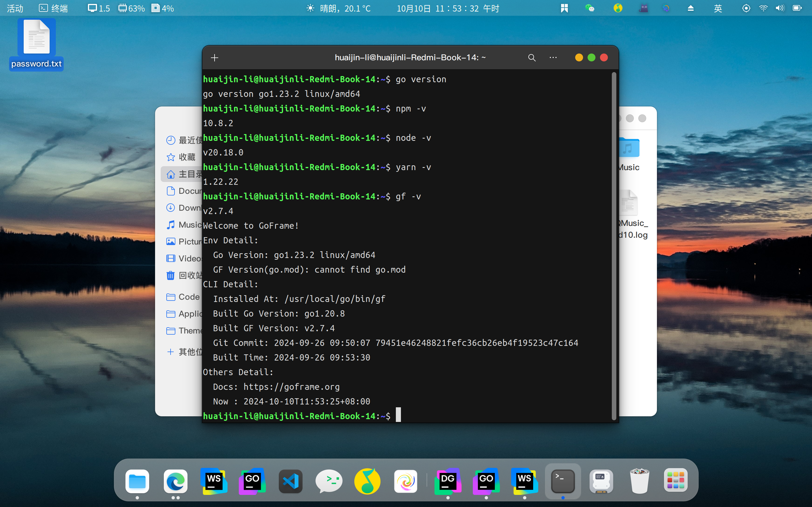Open Visual Studio Code from dock
Image resolution: width=812 pixels, height=507 pixels.
coord(291,482)
